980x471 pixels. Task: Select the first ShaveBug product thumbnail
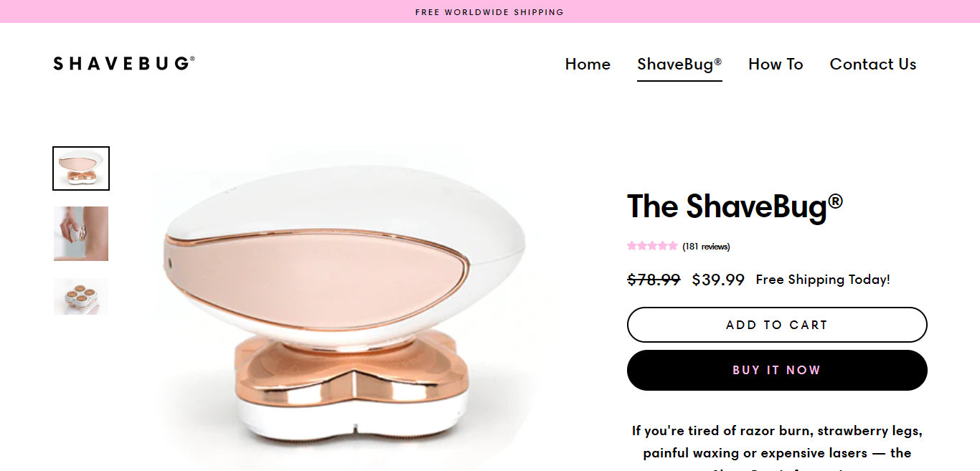pos(81,168)
